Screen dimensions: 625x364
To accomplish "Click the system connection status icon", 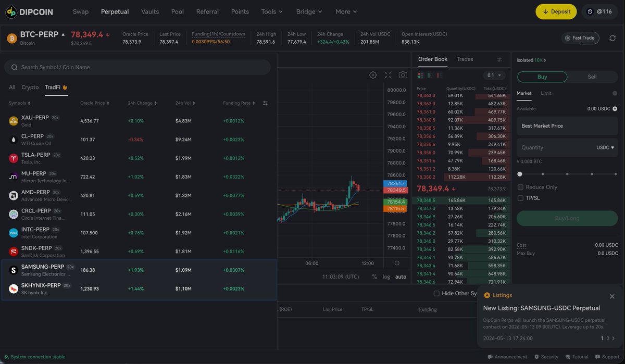I will [x=6, y=357].
